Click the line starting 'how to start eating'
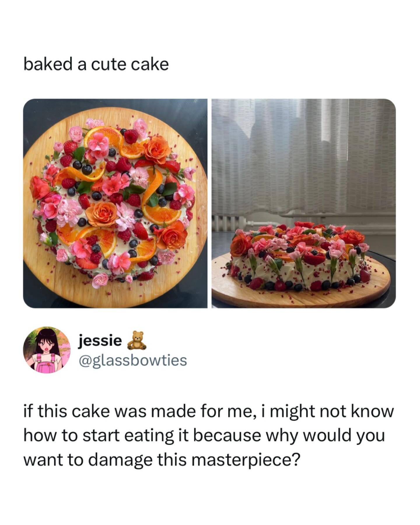 204,436
